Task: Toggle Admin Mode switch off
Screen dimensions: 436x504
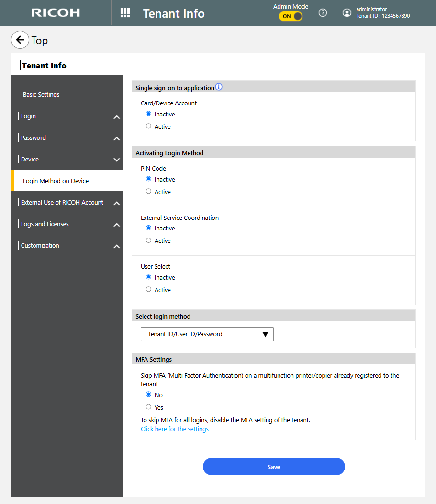Action: pos(291,16)
